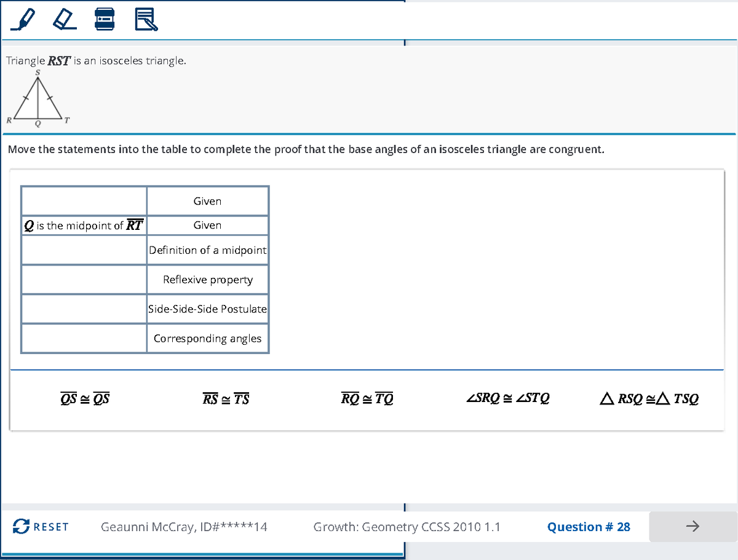The image size is (738, 560).
Task: Click empty cell beside Side-Side-Side Postulate
Action: (x=84, y=309)
